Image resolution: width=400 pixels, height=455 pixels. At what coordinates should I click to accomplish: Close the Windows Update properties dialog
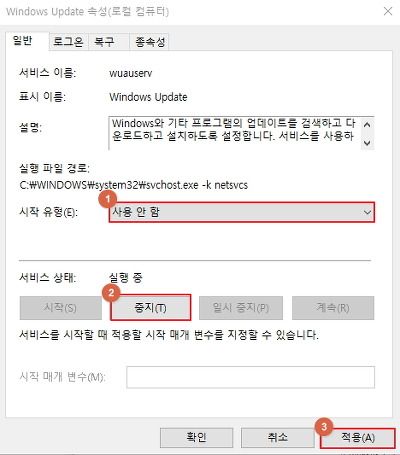(x=388, y=11)
